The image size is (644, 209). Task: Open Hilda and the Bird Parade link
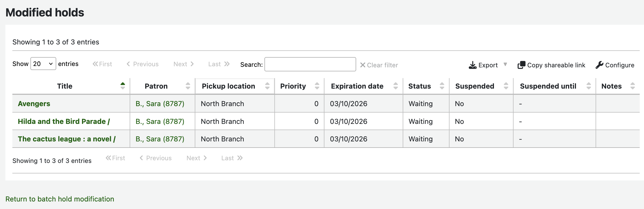(x=64, y=121)
